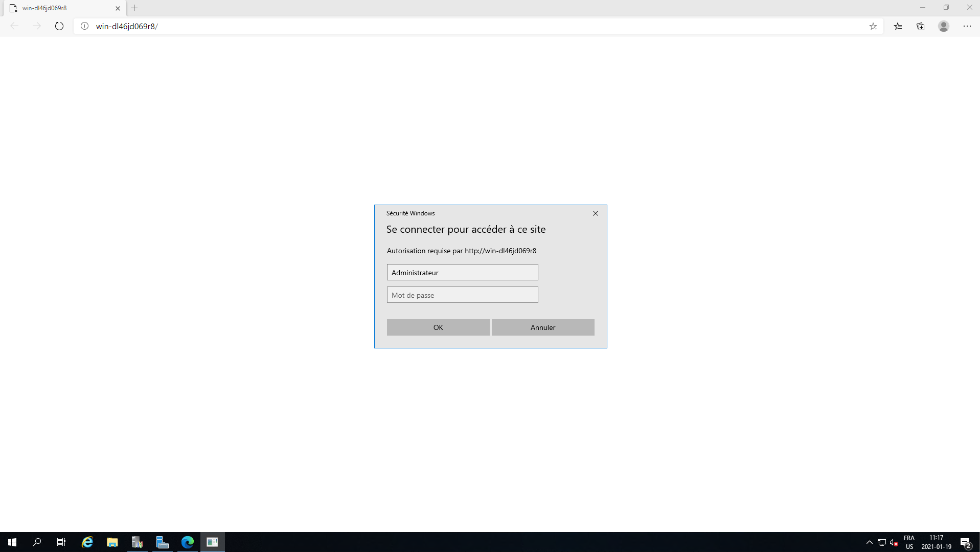Close the win-dl46jd069r8 tab
Viewport: 980px width, 552px height.
click(118, 8)
